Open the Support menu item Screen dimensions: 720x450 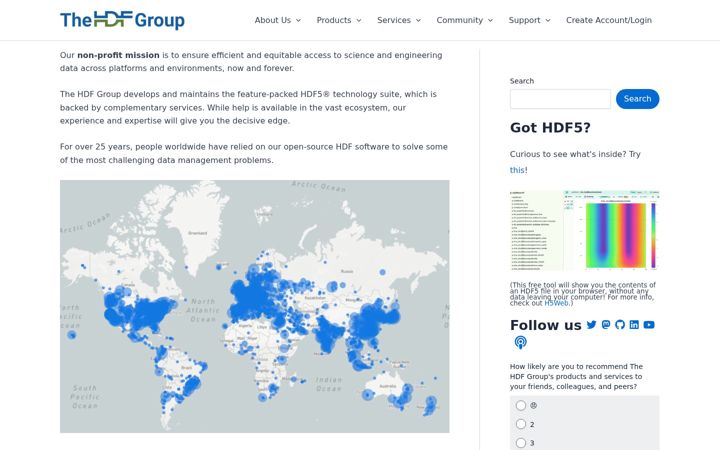click(x=524, y=20)
